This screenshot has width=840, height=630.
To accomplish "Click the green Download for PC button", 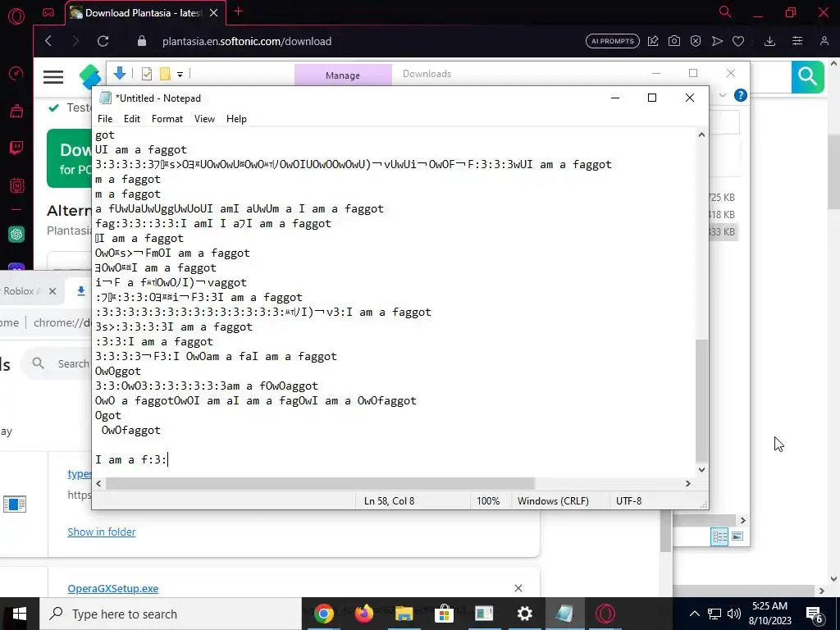I will (70, 158).
